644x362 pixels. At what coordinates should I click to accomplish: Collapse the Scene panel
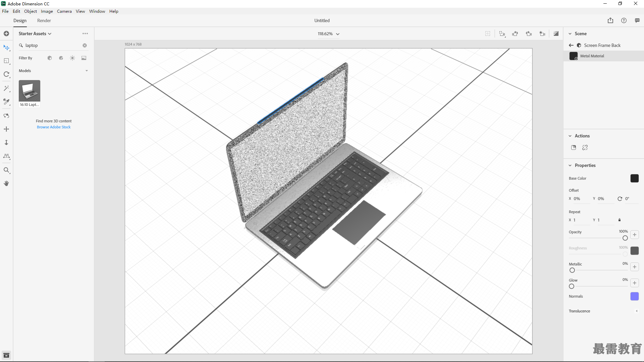tap(570, 34)
